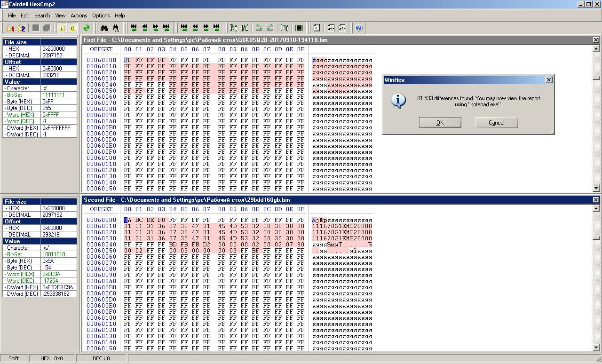The height and width of the screenshot is (364, 602).
Task: Click First File pane scrollbar down arrow
Action: (x=596, y=188)
